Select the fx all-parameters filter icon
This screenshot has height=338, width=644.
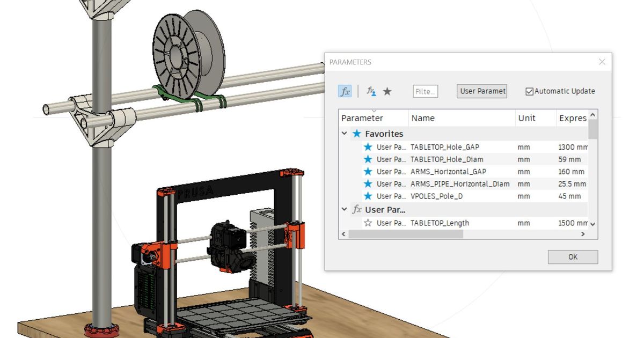pyautogui.click(x=346, y=91)
